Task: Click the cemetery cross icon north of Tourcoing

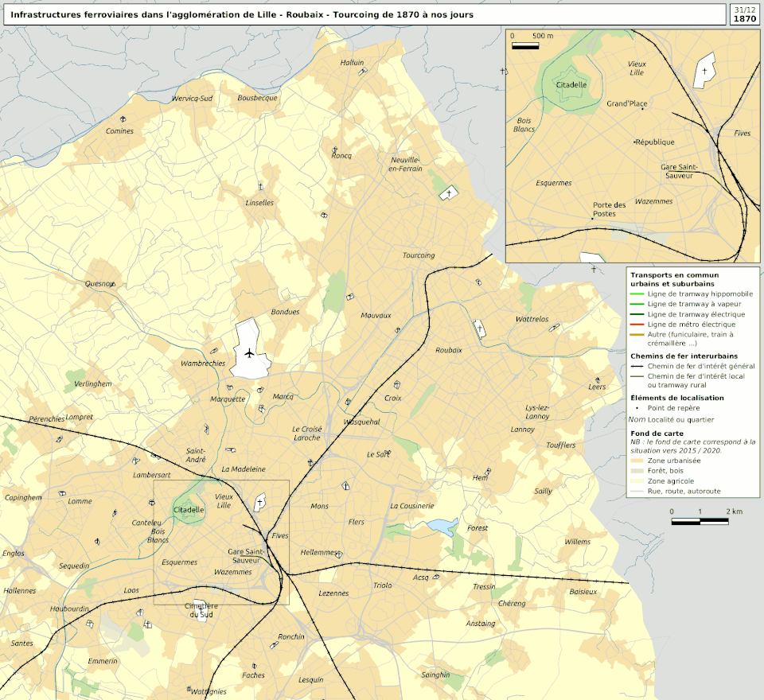Action: pos(449,192)
